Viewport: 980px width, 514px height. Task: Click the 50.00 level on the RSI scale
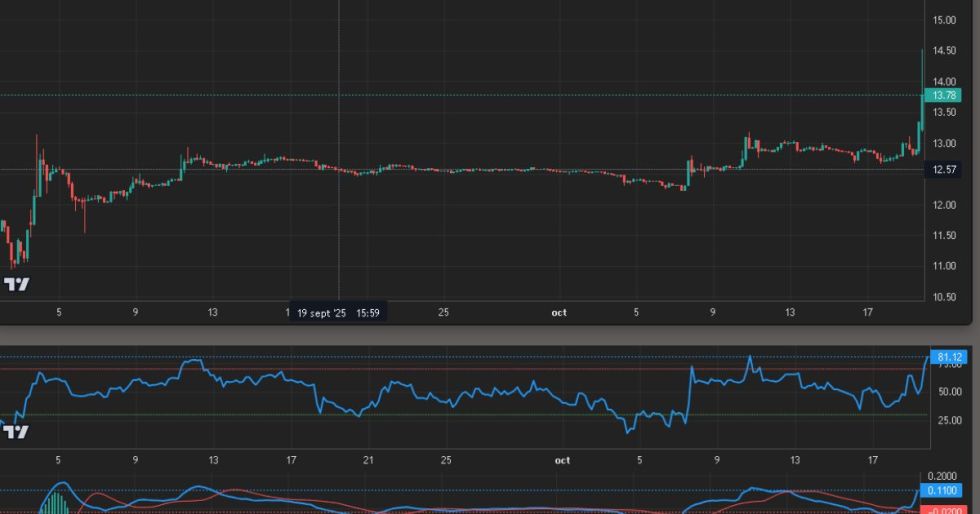(x=949, y=392)
